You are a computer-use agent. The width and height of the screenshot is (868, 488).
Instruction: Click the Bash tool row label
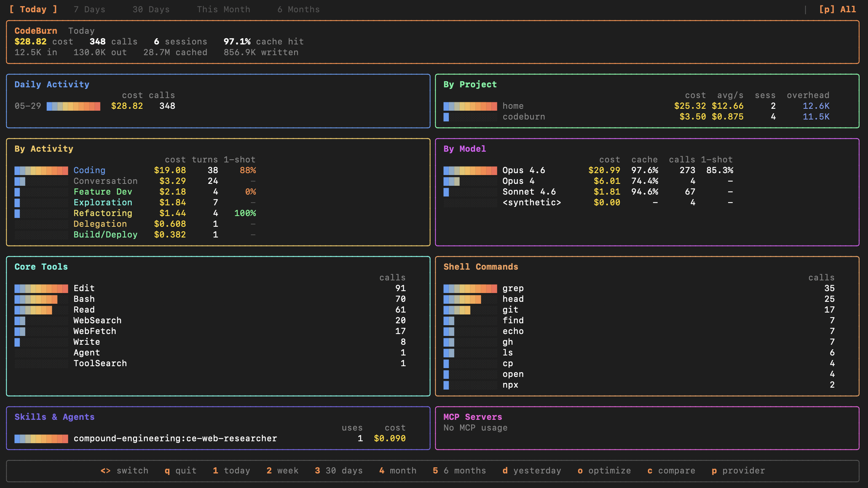(84, 299)
